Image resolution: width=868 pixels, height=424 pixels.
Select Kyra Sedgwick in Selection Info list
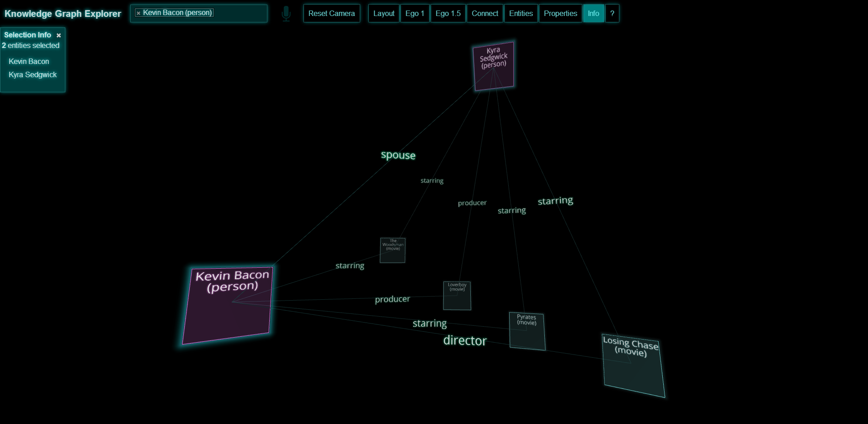(x=32, y=74)
